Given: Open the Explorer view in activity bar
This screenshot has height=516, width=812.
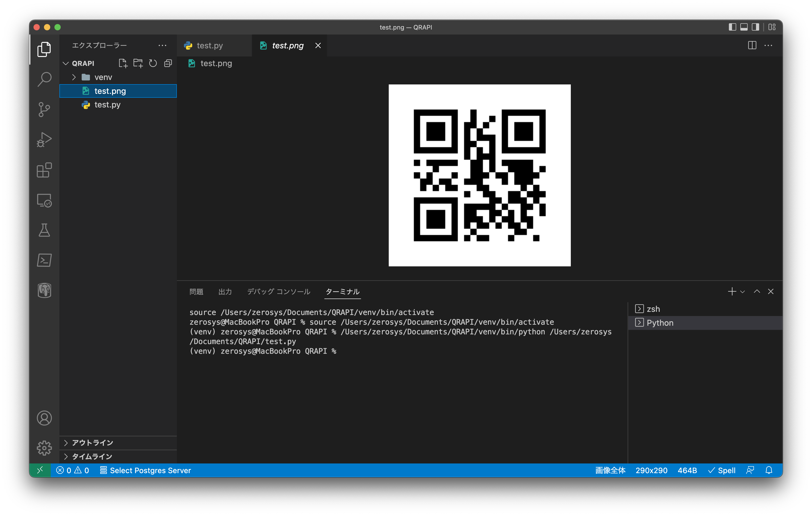Looking at the screenshot, I should pos(44,49).
